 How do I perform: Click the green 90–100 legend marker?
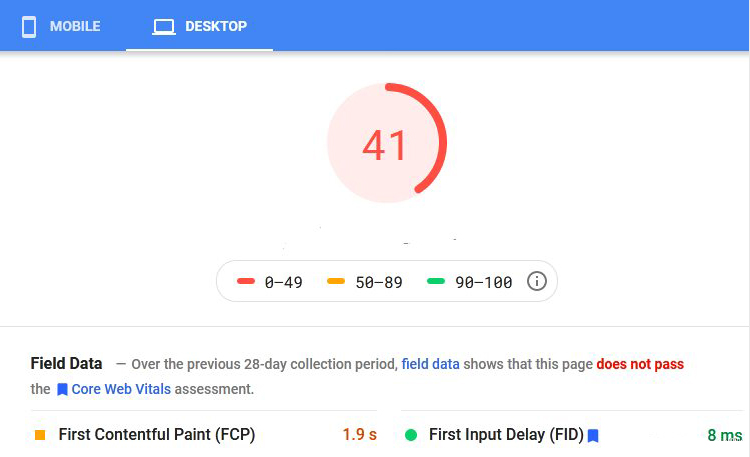tap(436, 281)
